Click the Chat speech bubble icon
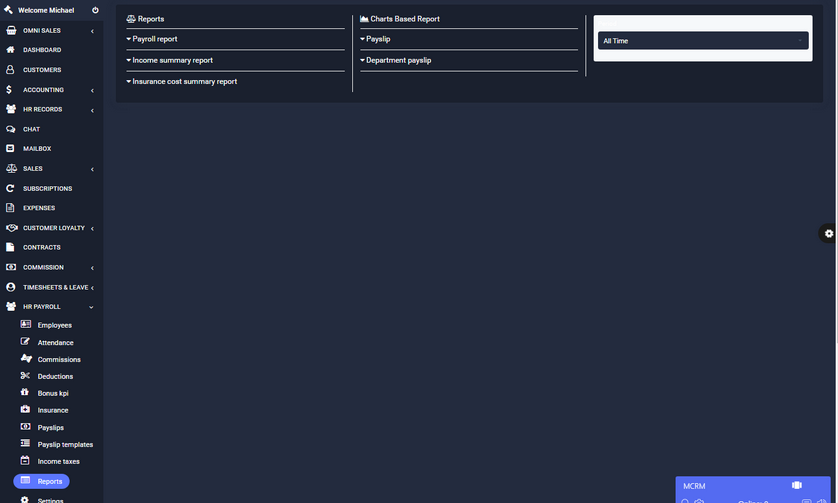Viewport: 838px width, 503px height. click(x=10, y=129)
